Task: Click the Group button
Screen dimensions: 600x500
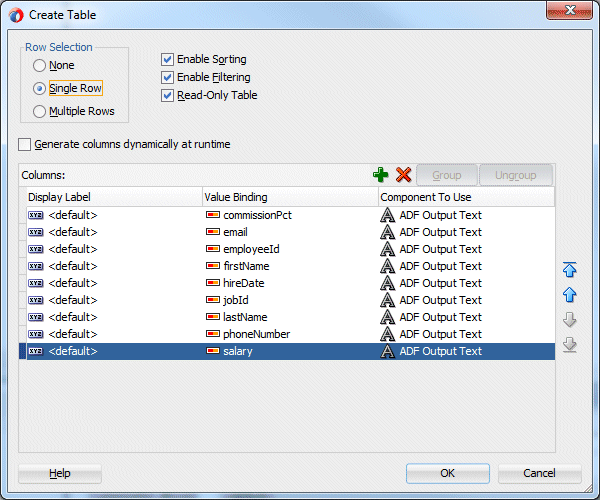Action: coord(447,175)
